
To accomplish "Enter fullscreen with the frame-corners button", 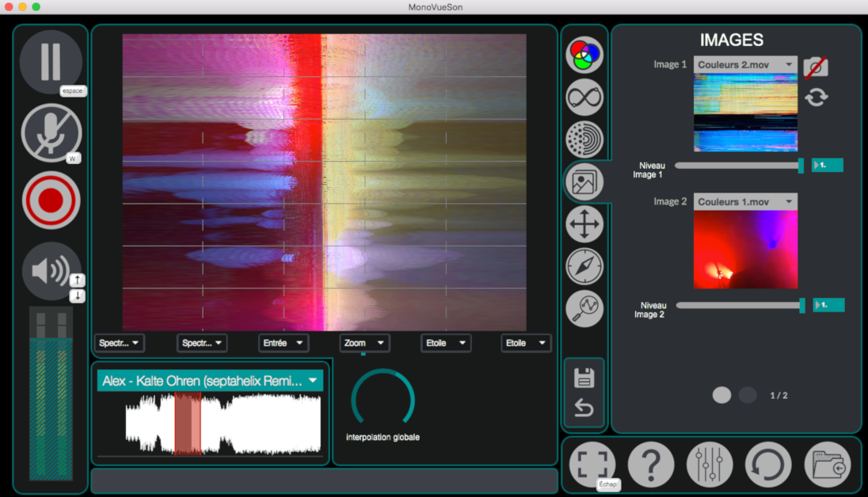I will [x=592, y=464].
